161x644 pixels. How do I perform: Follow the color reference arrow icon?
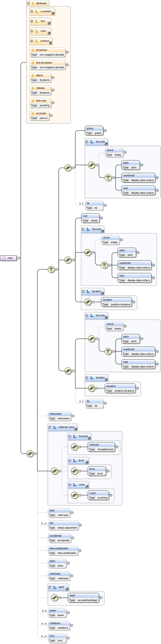tap(49, 33)
